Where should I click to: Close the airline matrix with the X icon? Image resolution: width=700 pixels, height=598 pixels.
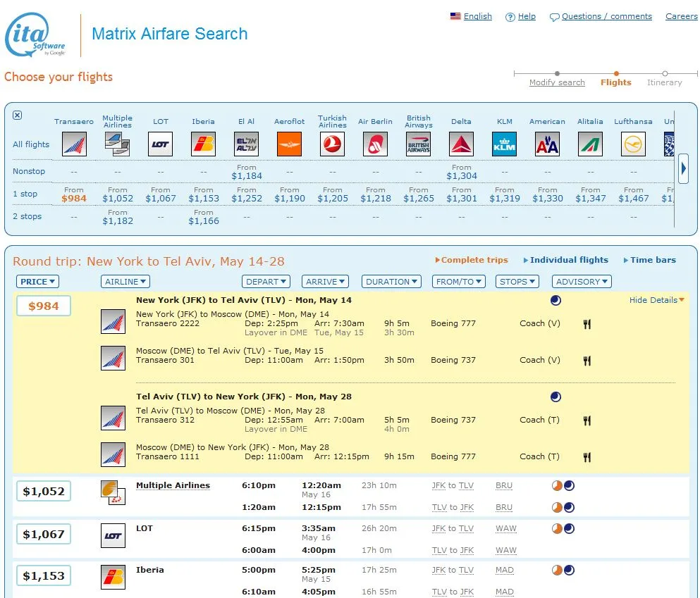18,115
